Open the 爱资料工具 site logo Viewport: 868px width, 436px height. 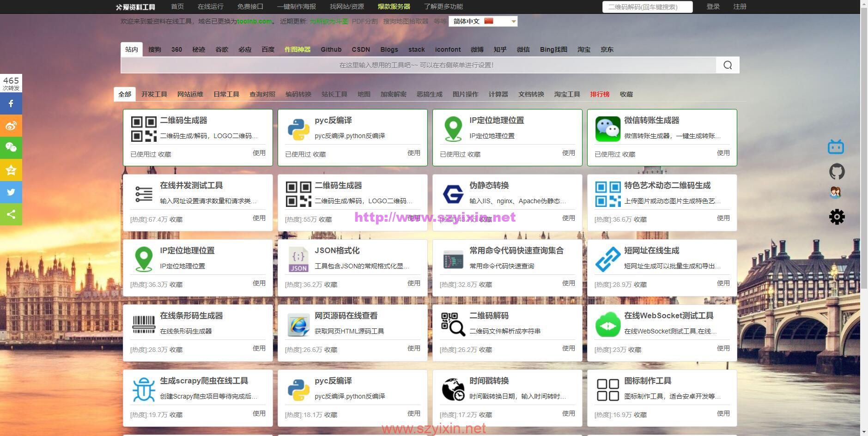click(x=135, y=7)
